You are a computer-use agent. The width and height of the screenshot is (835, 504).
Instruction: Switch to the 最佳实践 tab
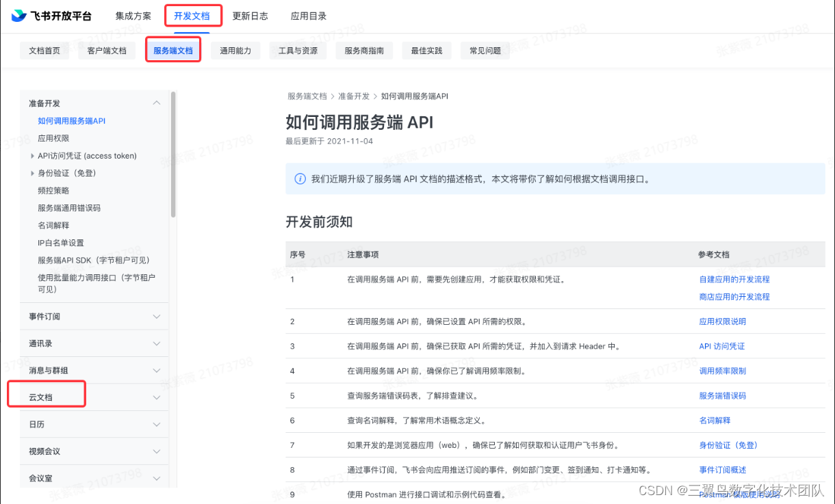pyautogui.click(x=426, y=51)
